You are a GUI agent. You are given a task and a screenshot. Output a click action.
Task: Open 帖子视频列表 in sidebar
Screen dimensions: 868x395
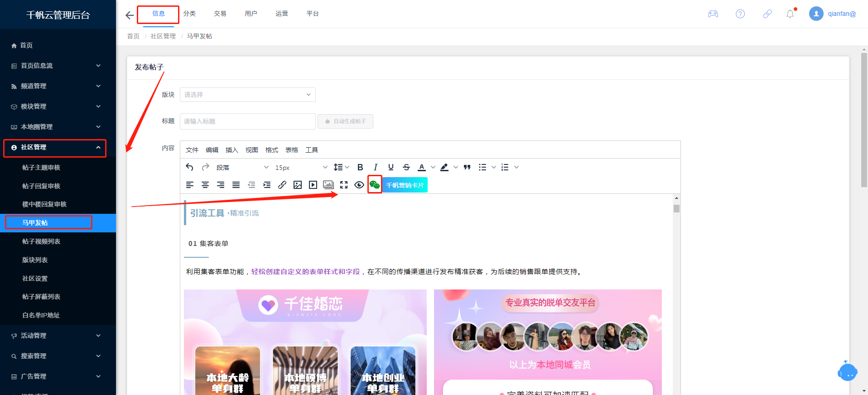(x=58, y=241)
